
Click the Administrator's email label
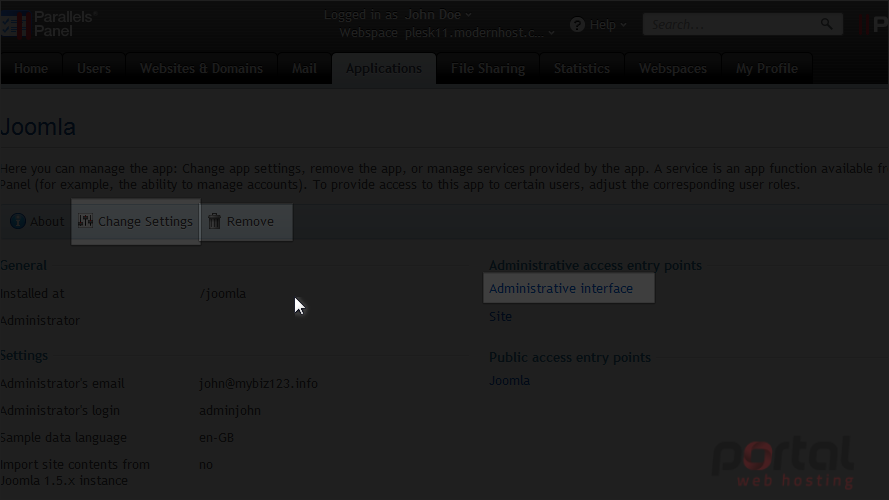click(x=62, y=384)
